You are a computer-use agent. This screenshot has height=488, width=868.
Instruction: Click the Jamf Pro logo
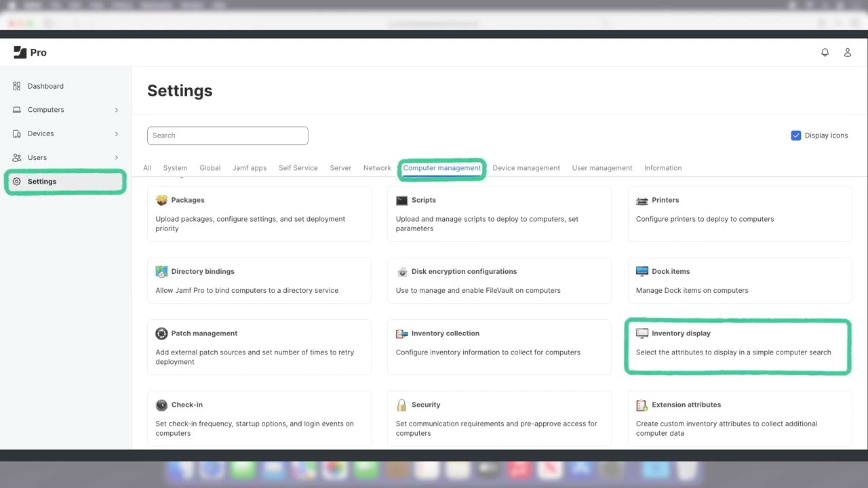[x=30, y=52]
